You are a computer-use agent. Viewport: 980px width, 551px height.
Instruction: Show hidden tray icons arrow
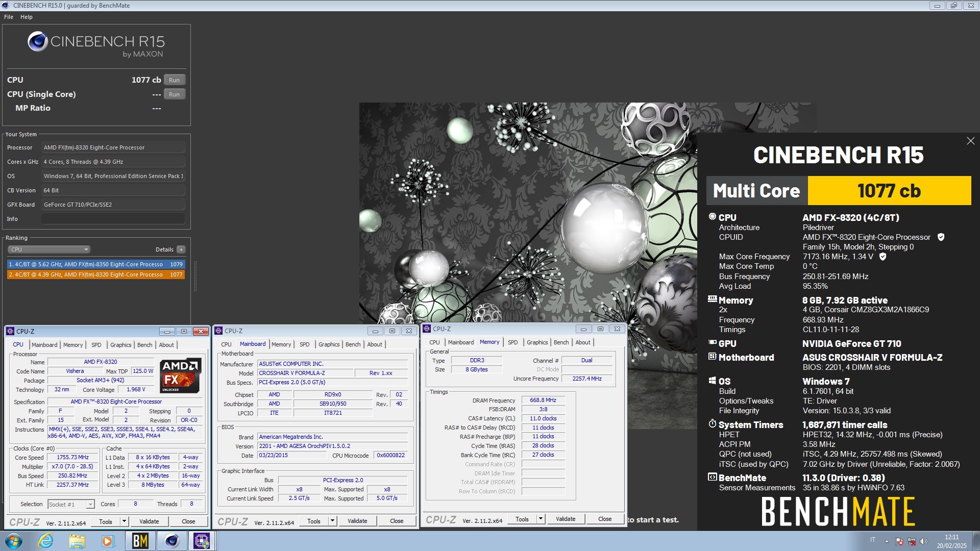coord(887,541)
